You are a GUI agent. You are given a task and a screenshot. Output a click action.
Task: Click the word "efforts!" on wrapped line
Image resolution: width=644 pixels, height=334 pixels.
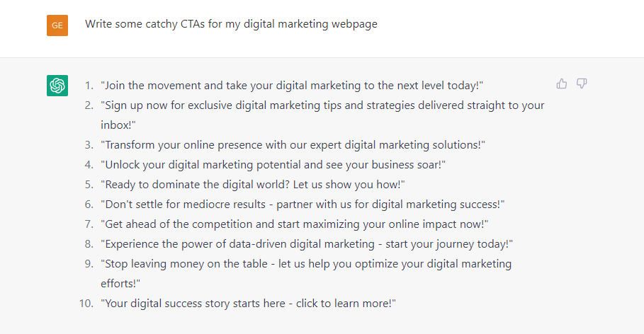[120, 284]
